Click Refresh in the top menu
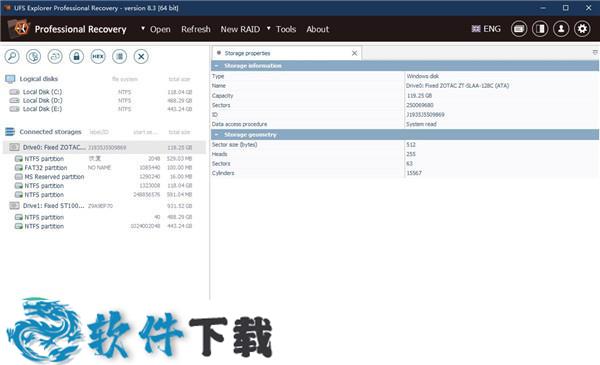The image size is (600, 365). click(x=196, y=29)
